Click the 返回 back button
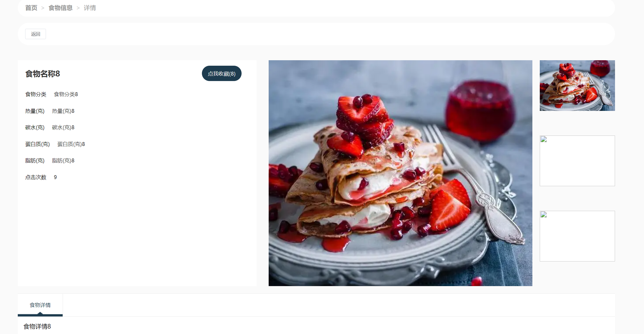Screen dimensions: 644x334 pos(36,34)
